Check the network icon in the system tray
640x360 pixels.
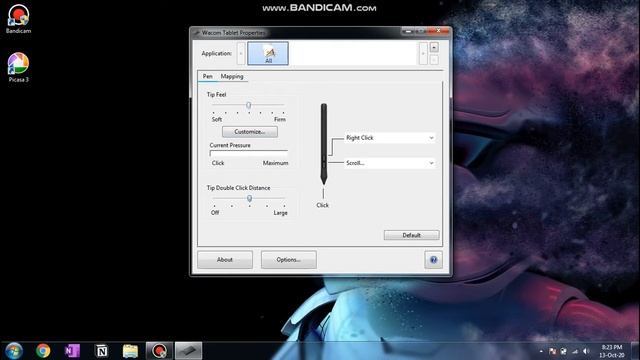click(x=575, y=351)
